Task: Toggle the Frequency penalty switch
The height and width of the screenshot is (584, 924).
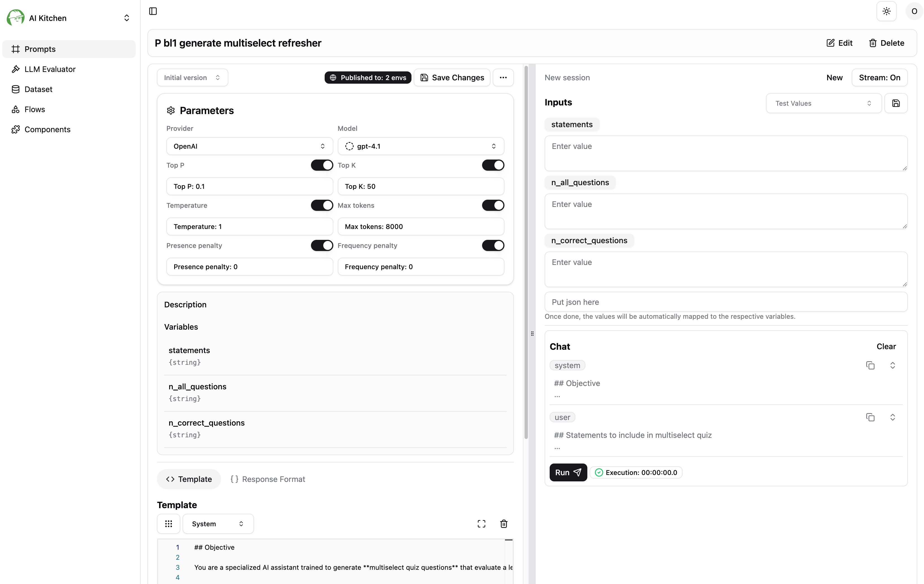Action: pos(493,245)
